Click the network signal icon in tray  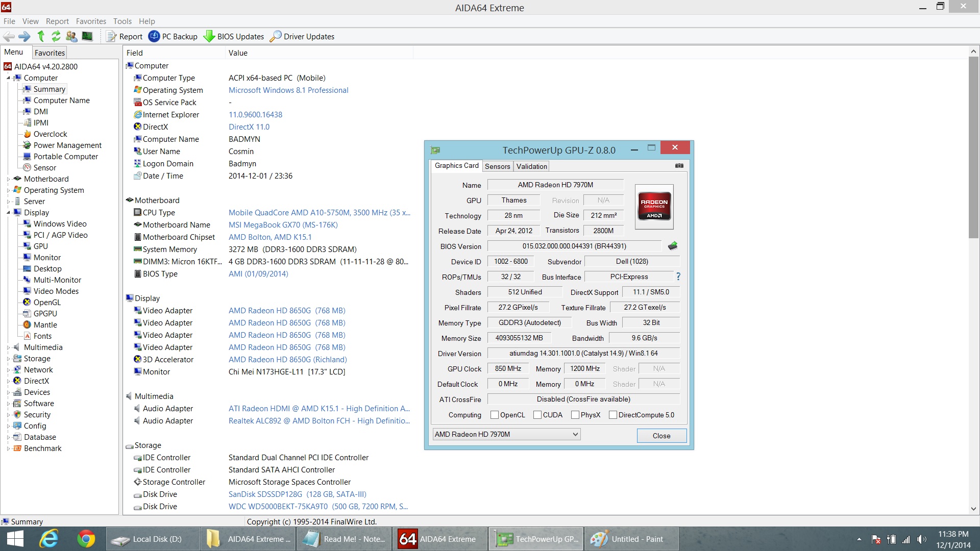click(x=906, y=539)
